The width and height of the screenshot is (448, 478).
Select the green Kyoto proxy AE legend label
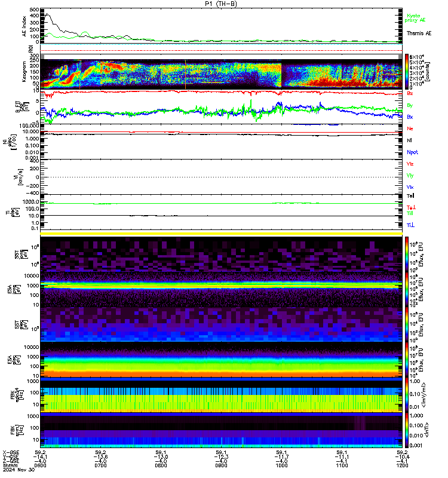click(415, 18)
